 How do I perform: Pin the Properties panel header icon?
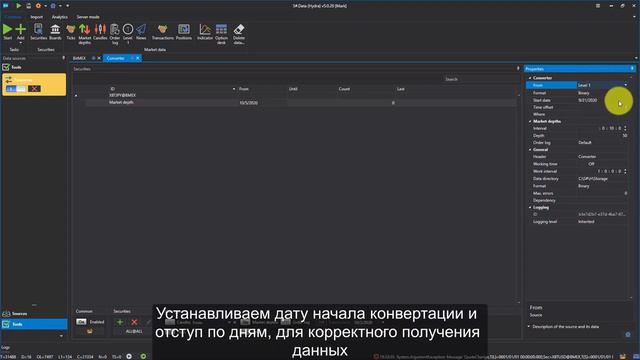(632, 69)
